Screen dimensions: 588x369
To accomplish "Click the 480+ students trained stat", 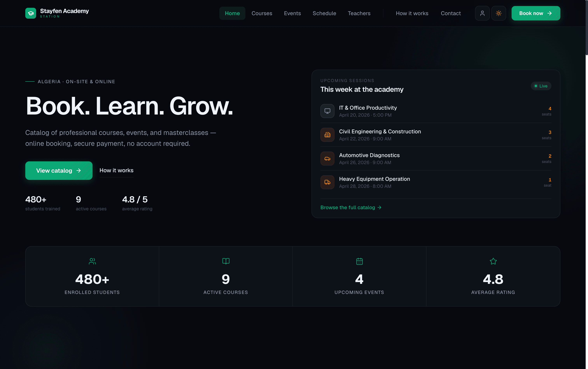I will pyautogui.click(x=43, y=203).
